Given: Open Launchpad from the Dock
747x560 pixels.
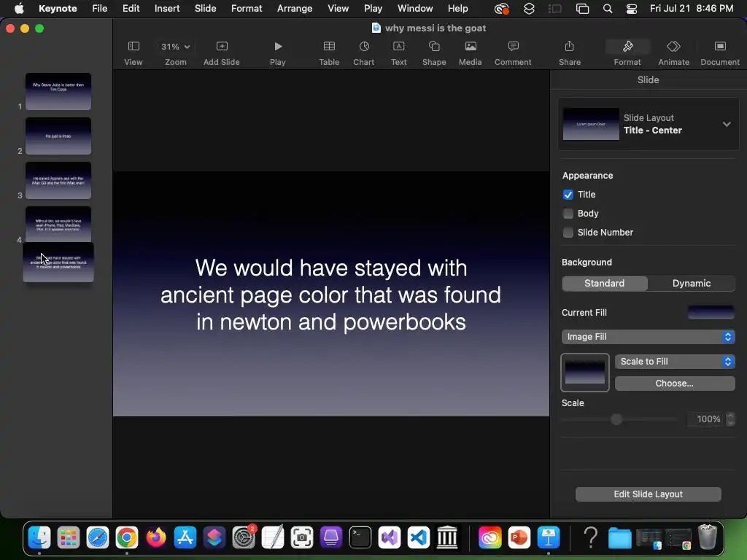Looking at the screenshot, I should (69, 537).
